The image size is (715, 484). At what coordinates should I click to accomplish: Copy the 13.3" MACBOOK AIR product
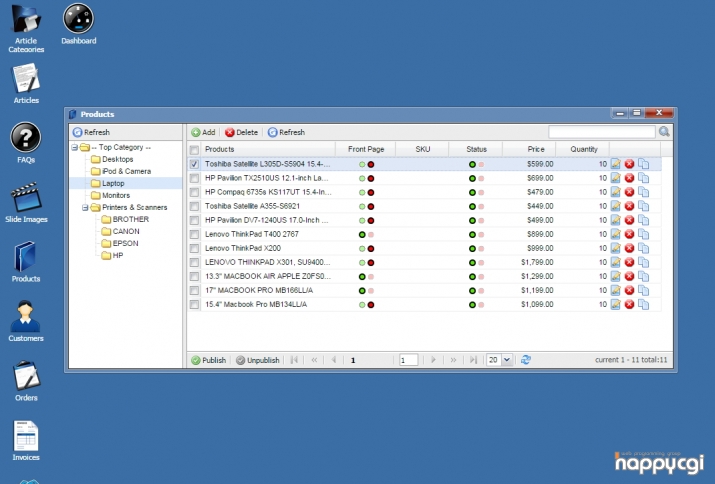pos(643,276)
